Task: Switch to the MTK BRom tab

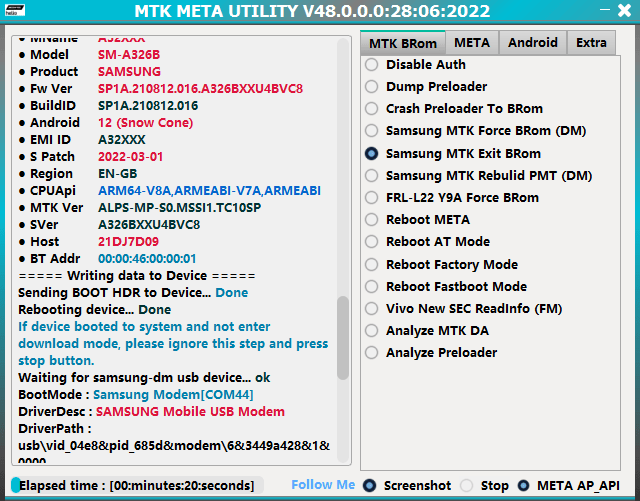Action: click(402, 43)
